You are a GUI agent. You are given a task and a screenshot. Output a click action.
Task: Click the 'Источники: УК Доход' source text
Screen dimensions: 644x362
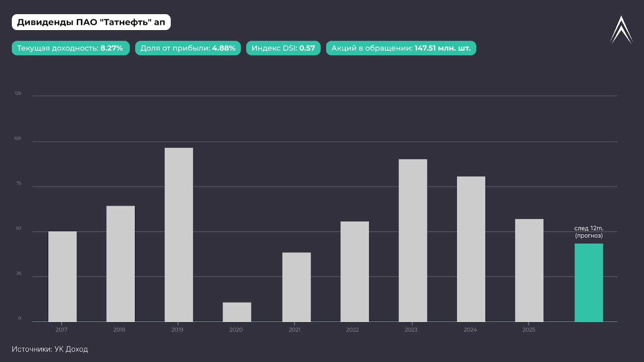coord(50,349)
